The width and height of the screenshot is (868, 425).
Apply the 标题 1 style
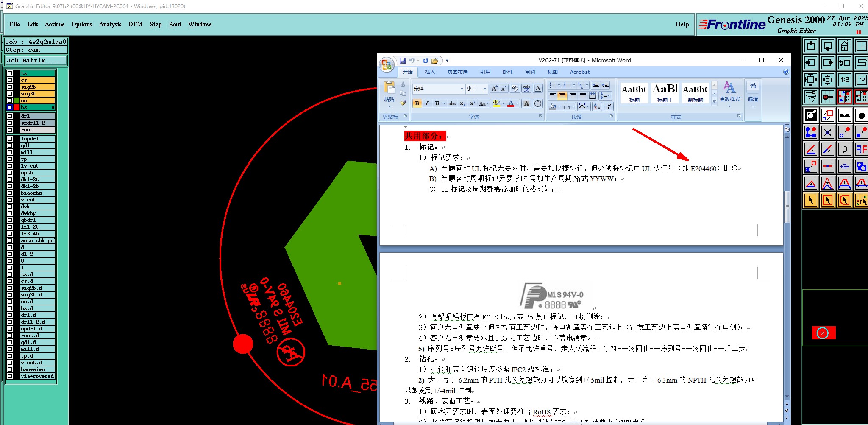(x=665, y=93)
